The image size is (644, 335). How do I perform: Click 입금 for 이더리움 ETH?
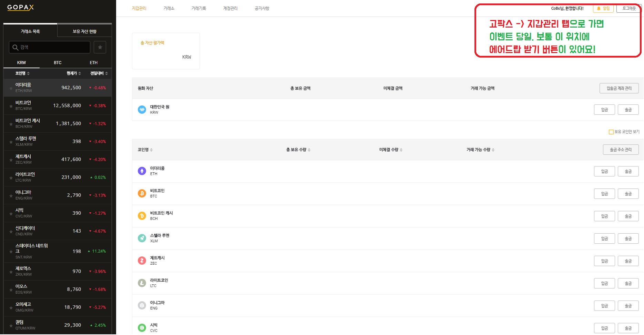[604, 171]
